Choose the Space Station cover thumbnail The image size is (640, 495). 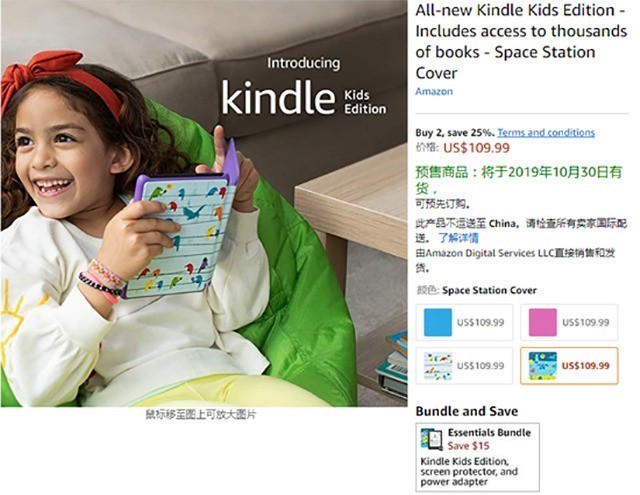point(542,366)
